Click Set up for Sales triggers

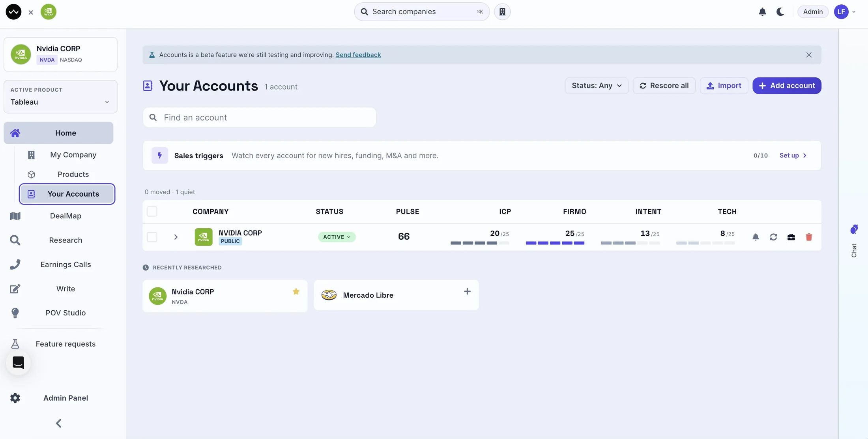(793, 156)
